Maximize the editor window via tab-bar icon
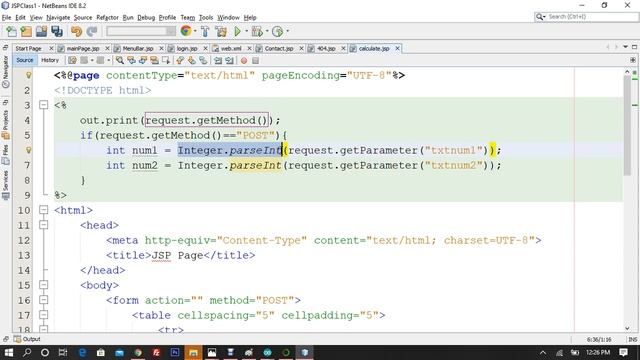 pyautogui.click(x=634, y=47)
